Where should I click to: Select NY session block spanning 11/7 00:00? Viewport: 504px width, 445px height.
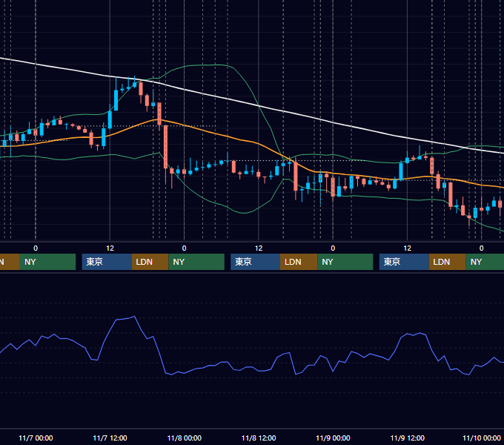coord(47,262)
